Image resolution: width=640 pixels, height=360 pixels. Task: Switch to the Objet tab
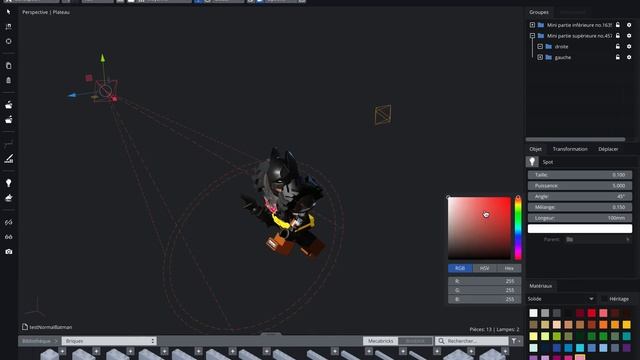click(536, 149)
